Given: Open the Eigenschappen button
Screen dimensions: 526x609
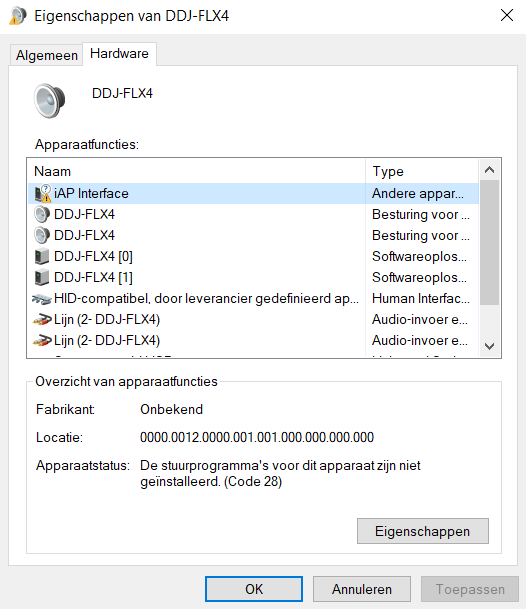Looking at the screenshot, I should click(423, 531).
